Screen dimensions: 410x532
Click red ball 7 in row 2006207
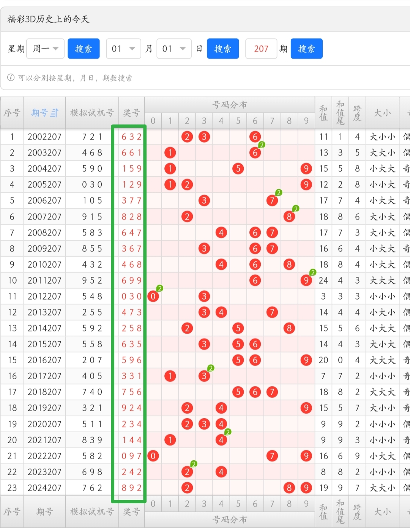tap(272, 201)
